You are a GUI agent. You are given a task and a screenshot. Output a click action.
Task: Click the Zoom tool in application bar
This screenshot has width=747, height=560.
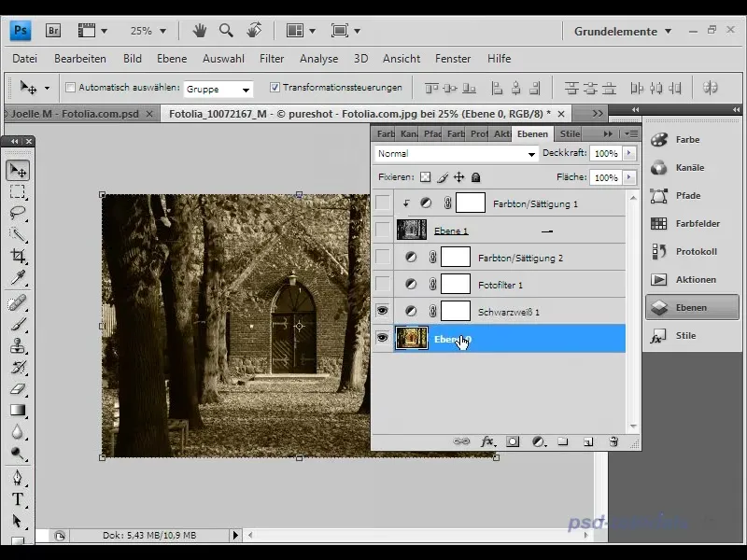click(226, 31)
